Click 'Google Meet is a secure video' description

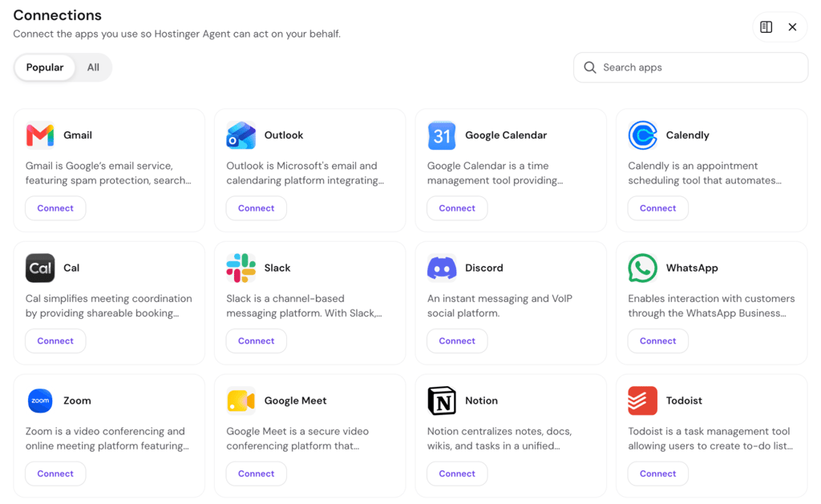(x=297, y=438)
